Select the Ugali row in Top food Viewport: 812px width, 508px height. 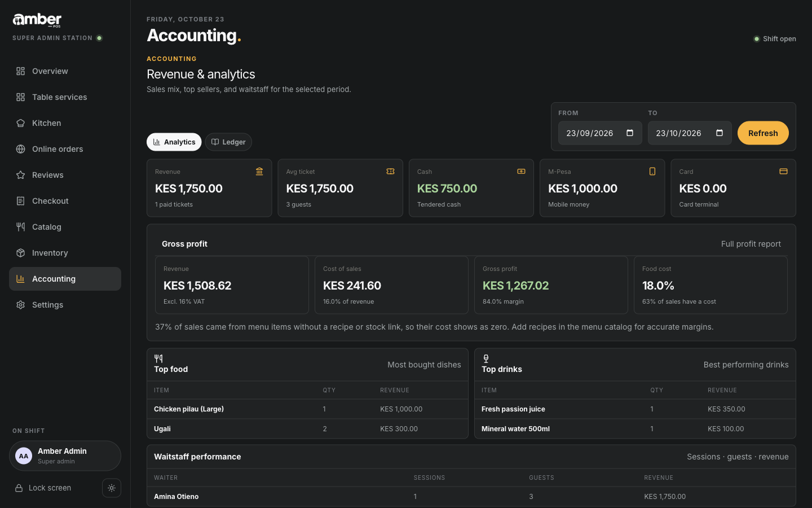point(307,429)
